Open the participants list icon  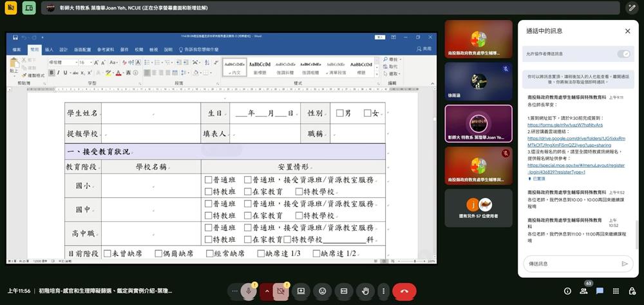click(583, 291)
